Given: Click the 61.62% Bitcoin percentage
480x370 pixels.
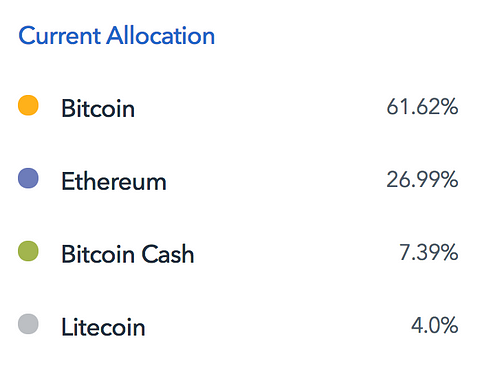Looking at the screenshot, I should coord(422,107).
